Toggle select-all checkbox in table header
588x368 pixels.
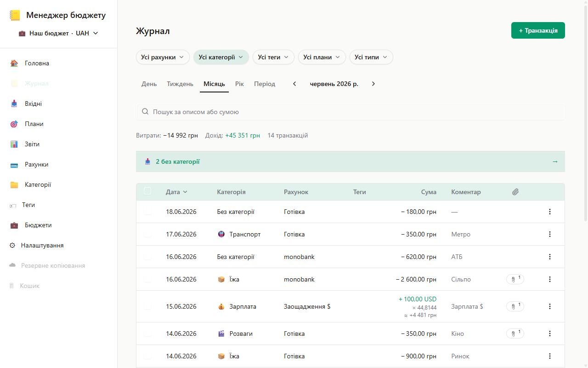tap(147, 191)
